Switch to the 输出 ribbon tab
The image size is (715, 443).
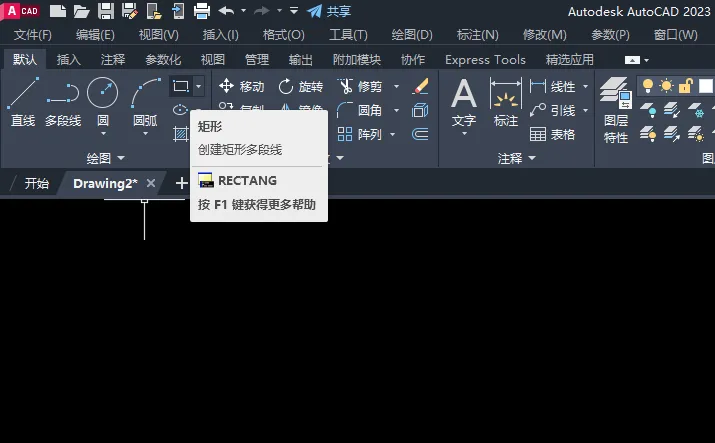click(301, 60)
